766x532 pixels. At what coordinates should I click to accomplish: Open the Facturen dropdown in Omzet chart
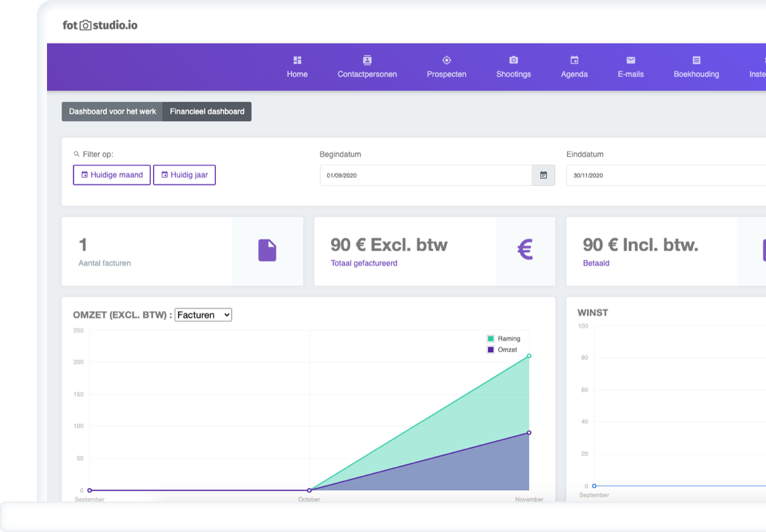(x=203, y=315)
